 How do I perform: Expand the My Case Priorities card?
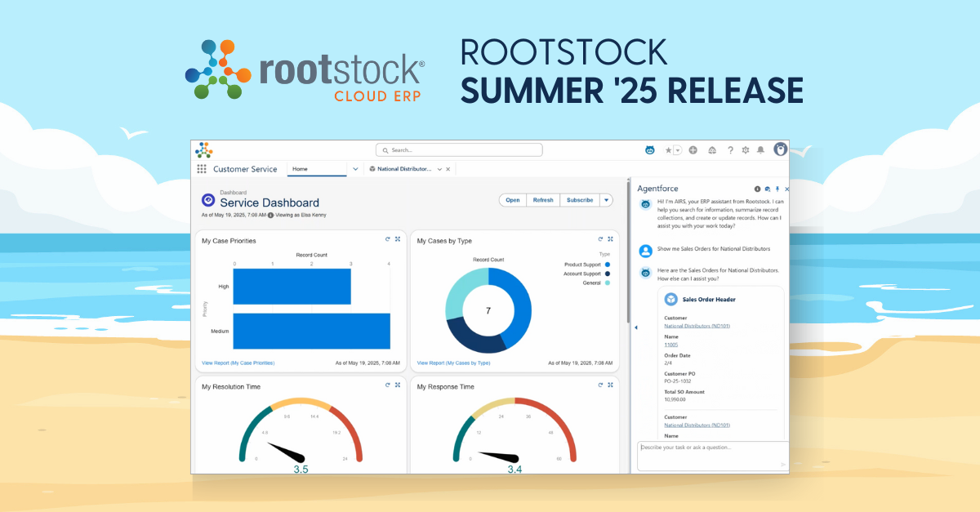point(398,239)
